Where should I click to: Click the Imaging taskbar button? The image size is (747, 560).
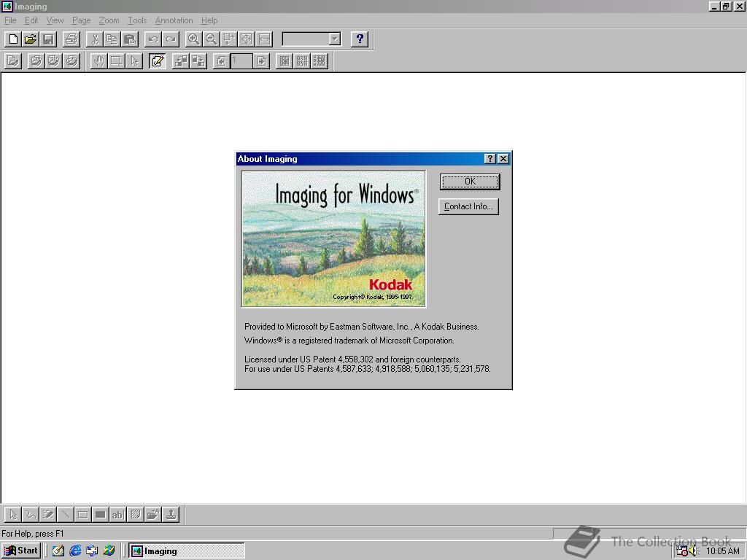(187, 551)
